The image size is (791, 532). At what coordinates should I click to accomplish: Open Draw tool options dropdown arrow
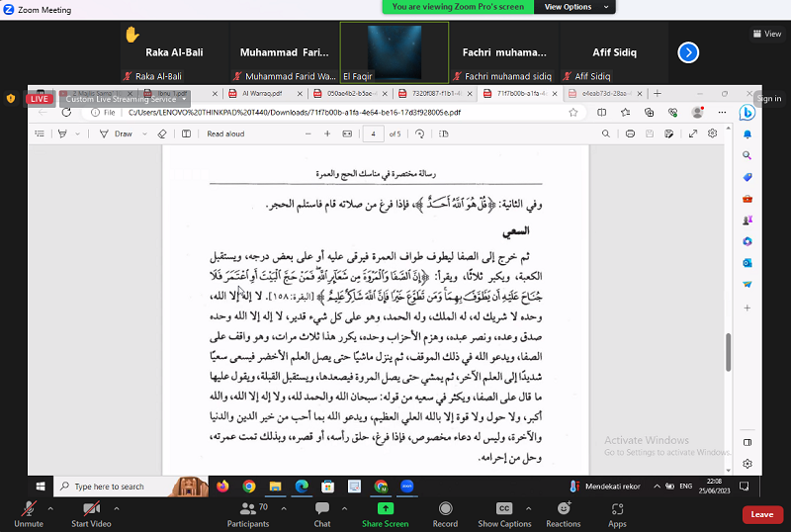coord(144,133)
